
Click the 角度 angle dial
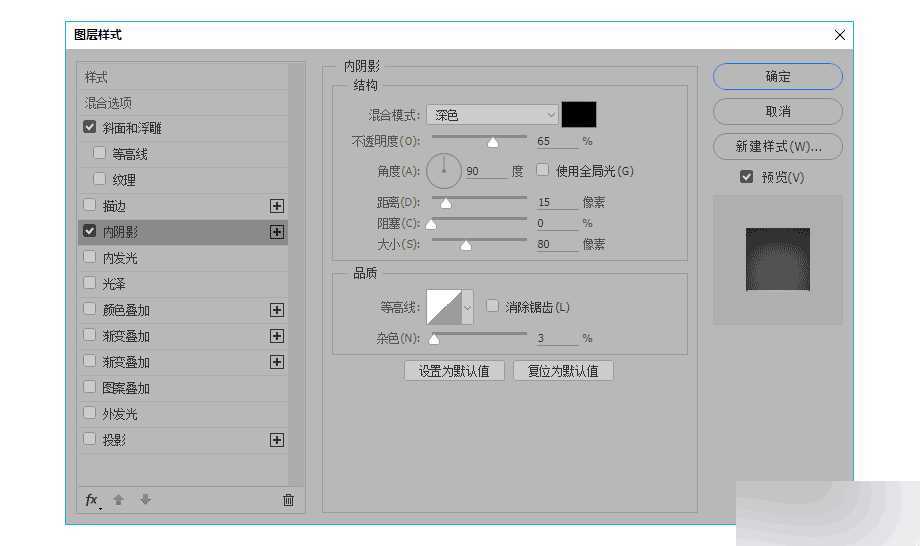click(x=444, y=171)
